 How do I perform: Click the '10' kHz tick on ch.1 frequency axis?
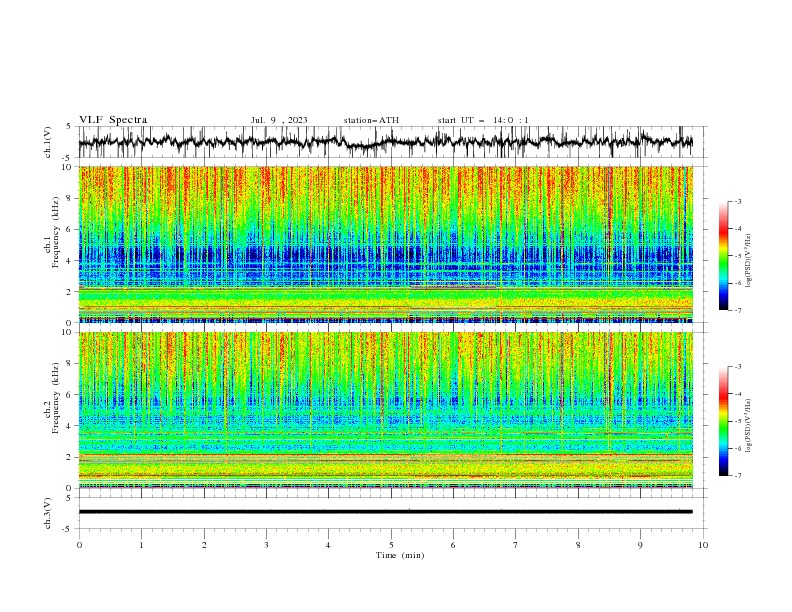[68, 167]
